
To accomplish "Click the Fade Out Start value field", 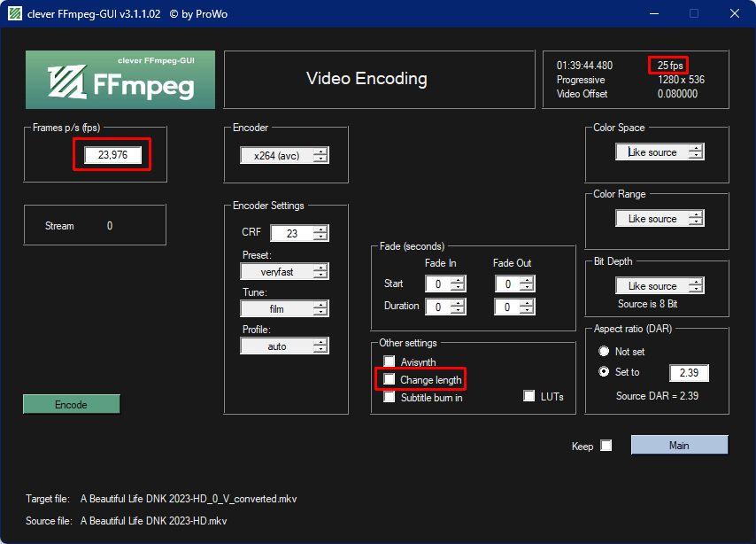I will 508,284.
